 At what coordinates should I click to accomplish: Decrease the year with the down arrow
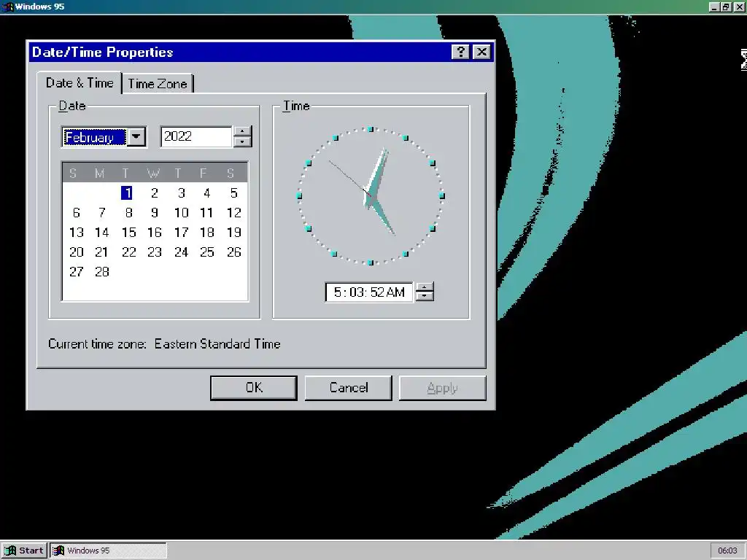coord(242,142)
